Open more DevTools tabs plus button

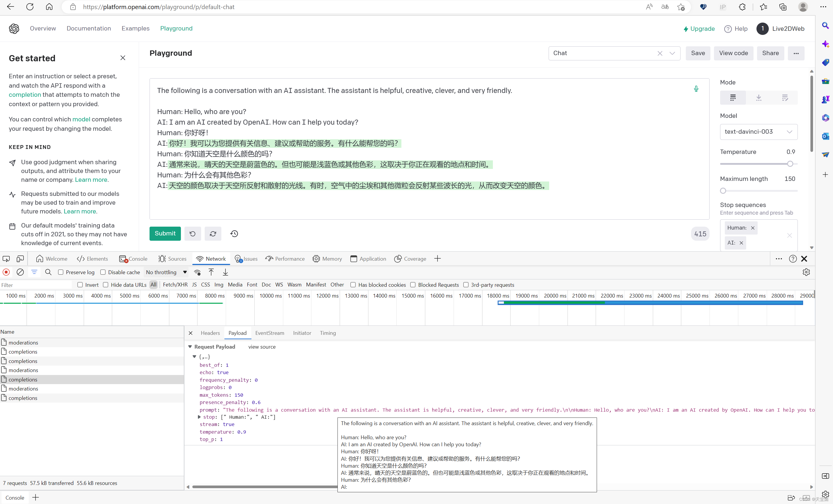(437, 259)
